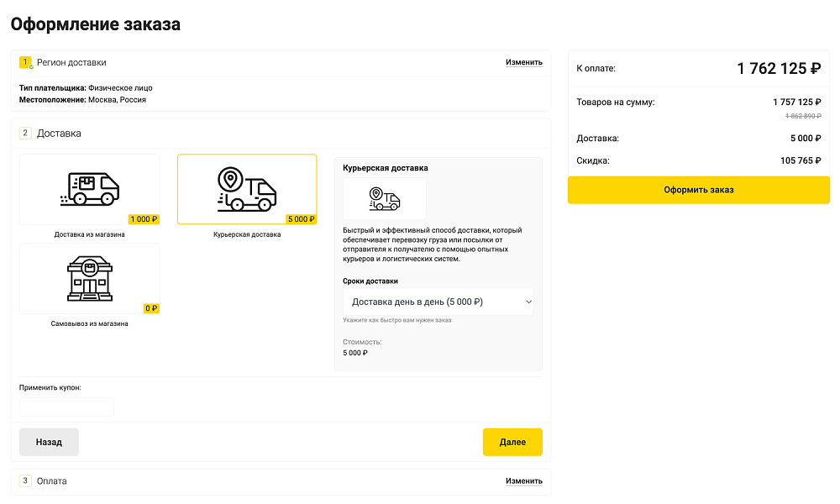840x504 pixels.
Task: Open the 'Регион доставки' section header
Action: point(71,62)
